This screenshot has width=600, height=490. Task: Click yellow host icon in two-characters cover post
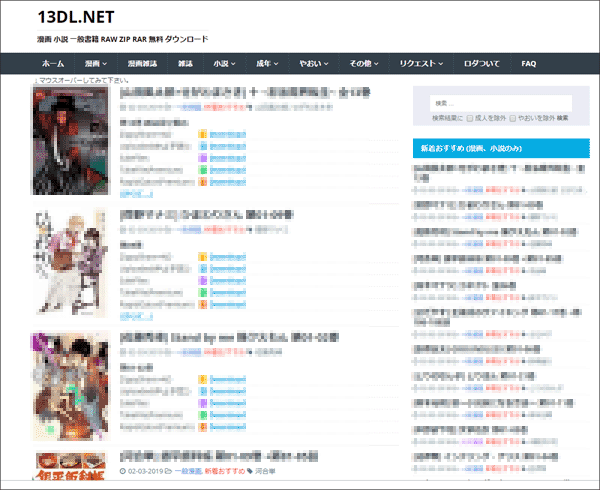pos(202,257)
